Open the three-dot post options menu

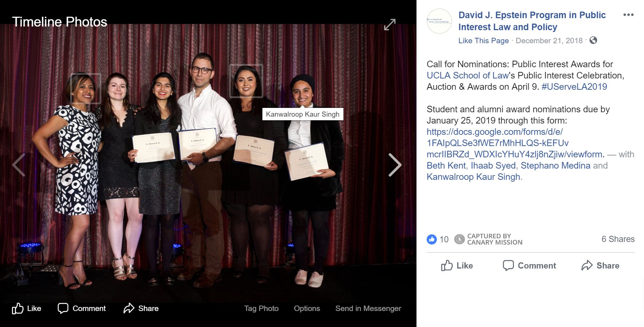(x=628, y=15)
